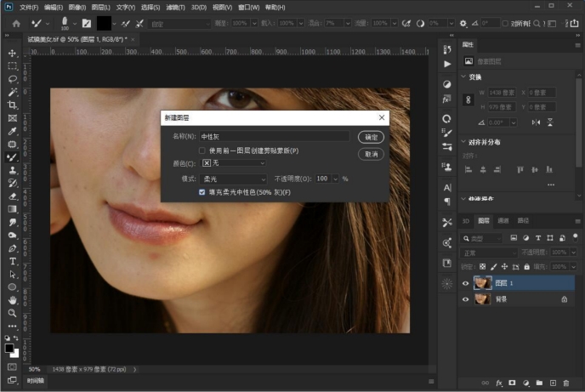
Task: Select the Eyedropper tool
Action: click(x=12, y=131)
